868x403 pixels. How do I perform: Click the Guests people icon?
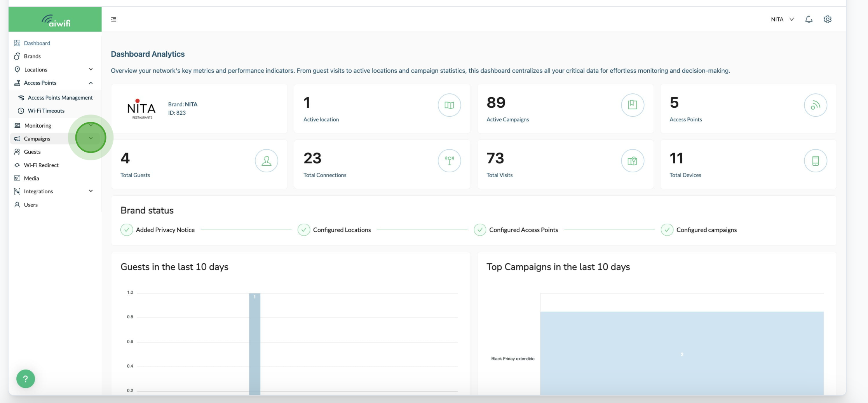(x=17, y=152)
